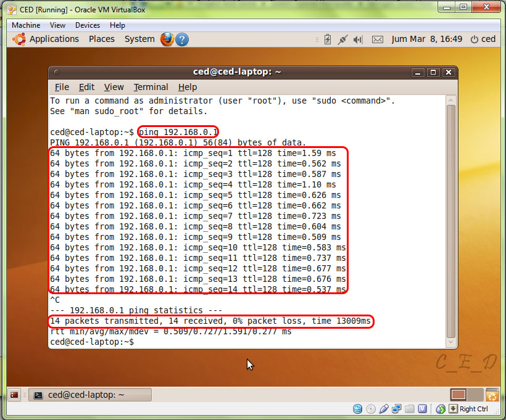This screenshot has width=506, height=420.
Task: Click the volume speaker icon
Action: 358,39
